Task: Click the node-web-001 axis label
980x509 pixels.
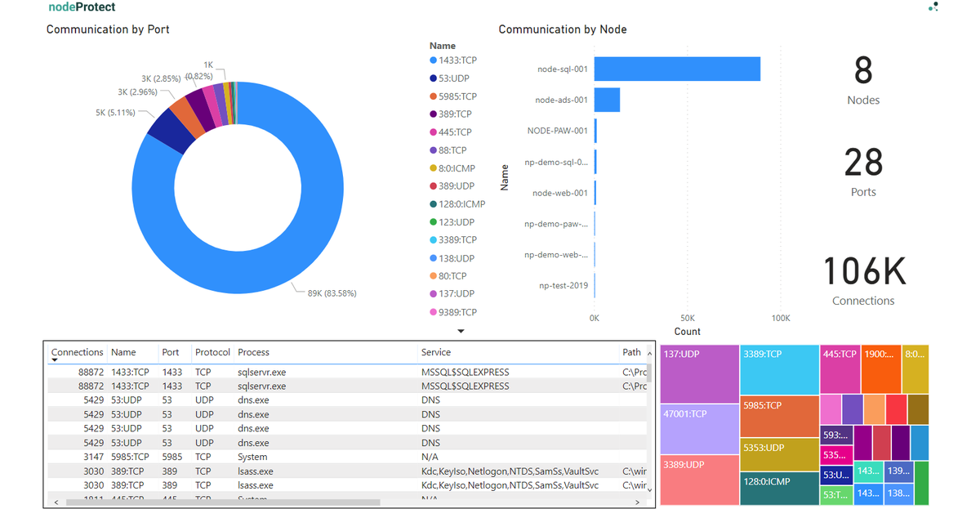Action: point(560,193)
